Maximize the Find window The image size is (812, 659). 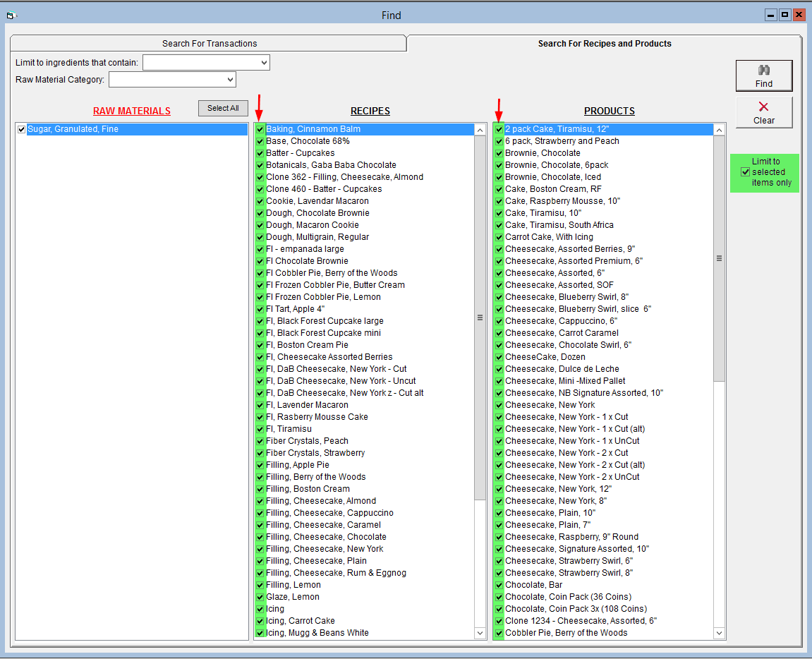(x=784, y=15)
